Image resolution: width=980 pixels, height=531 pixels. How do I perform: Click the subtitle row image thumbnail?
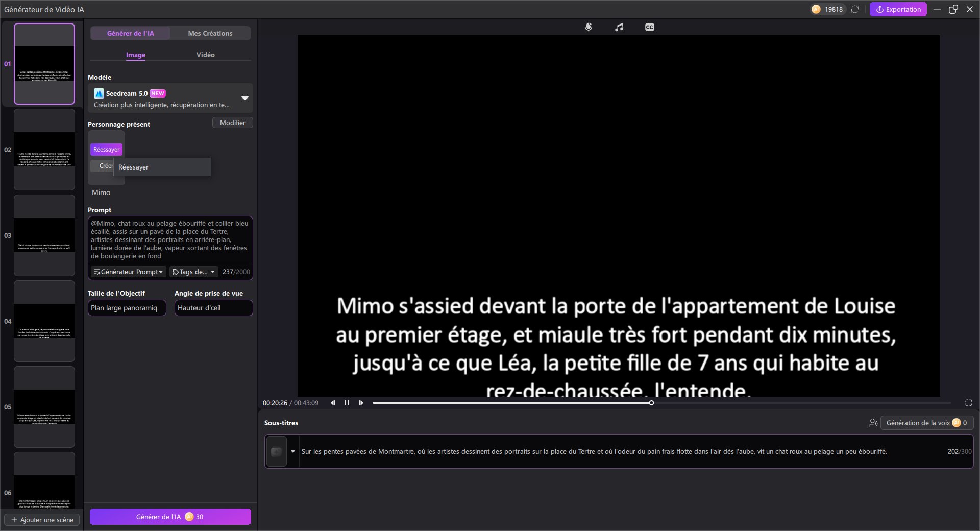pos(277,451)
